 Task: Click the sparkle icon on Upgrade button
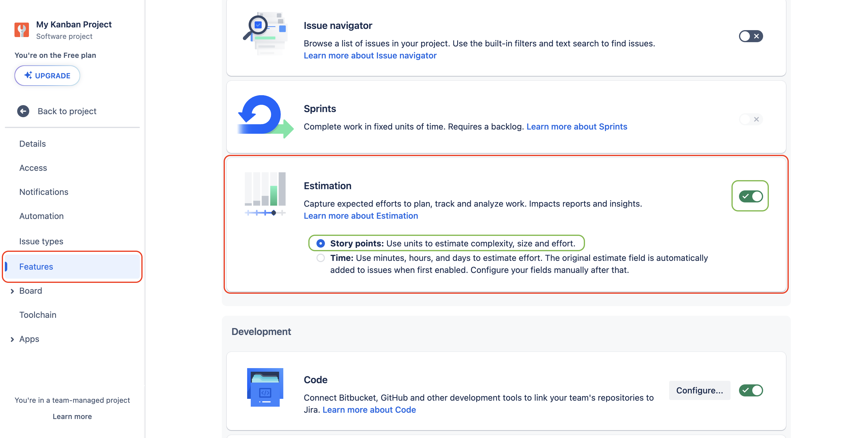coord(28,75)
